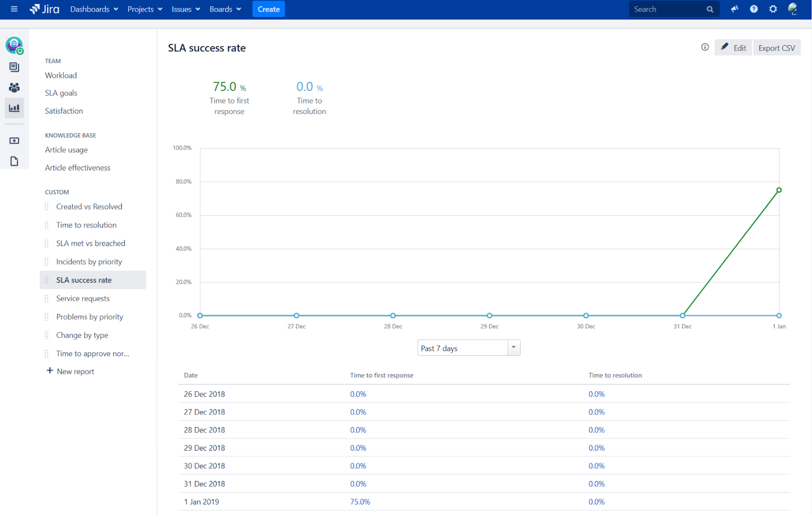Add a report via New report
Viewport: 812px width, 515px height.
pyautogui.click(x=75, y=371)
